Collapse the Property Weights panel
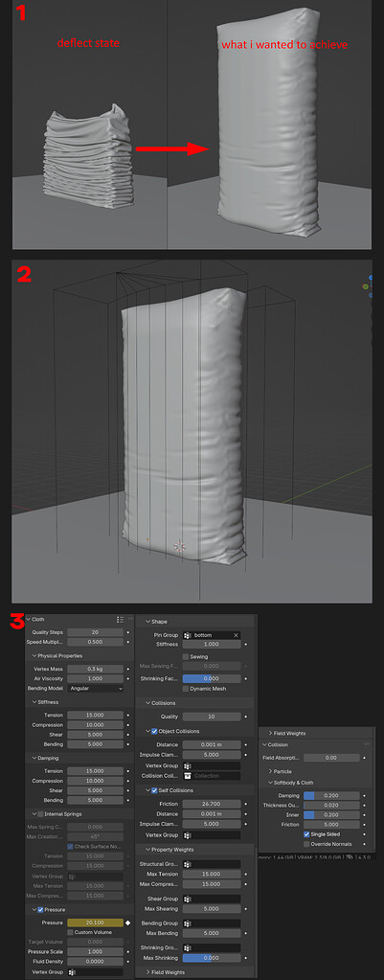This screenshot has height=980, width=384. (x=147, y=850)
